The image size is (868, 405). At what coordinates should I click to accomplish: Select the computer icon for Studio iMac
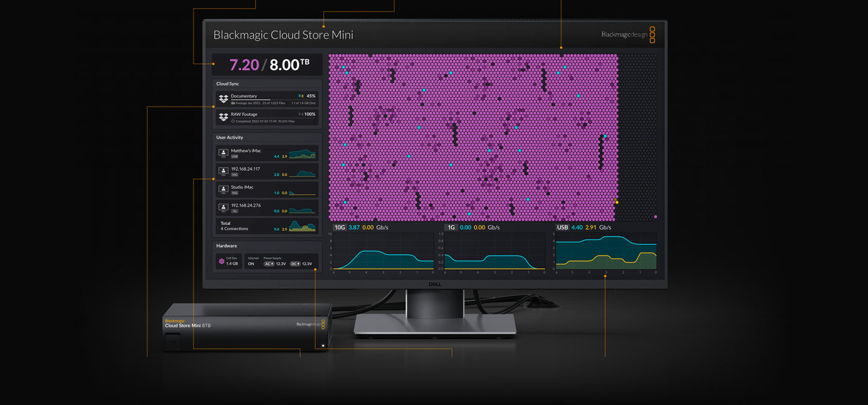[x=224, y=189]
